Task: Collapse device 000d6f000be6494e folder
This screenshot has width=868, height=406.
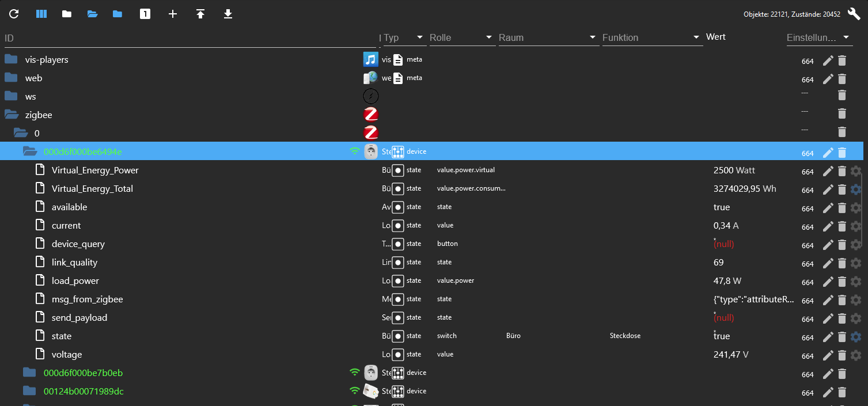Action: tap(30, 151)
